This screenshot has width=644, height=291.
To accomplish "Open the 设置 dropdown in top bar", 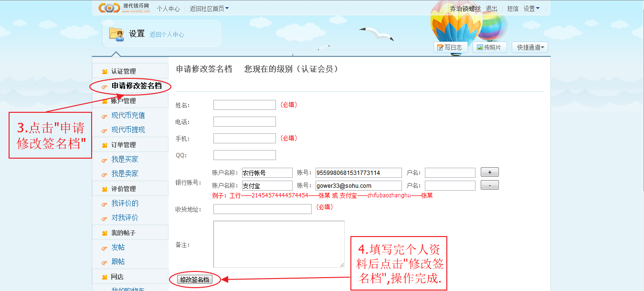I will [x=531, y=8].
